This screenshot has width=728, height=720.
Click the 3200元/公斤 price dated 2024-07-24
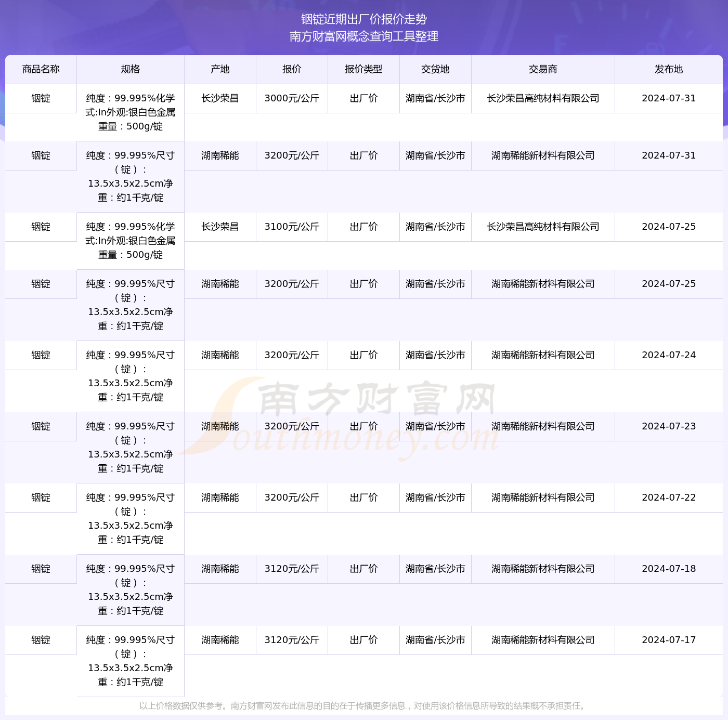(292, 355)
